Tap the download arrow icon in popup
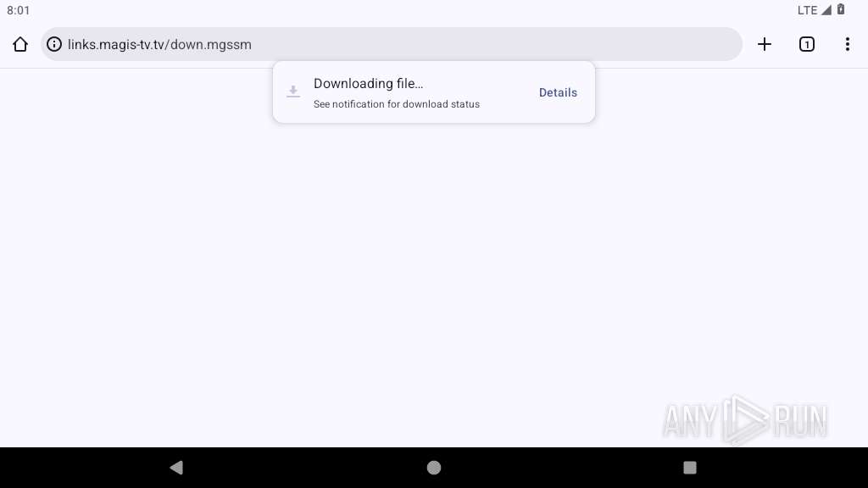 pyautogui.click(x=292, y=91)
